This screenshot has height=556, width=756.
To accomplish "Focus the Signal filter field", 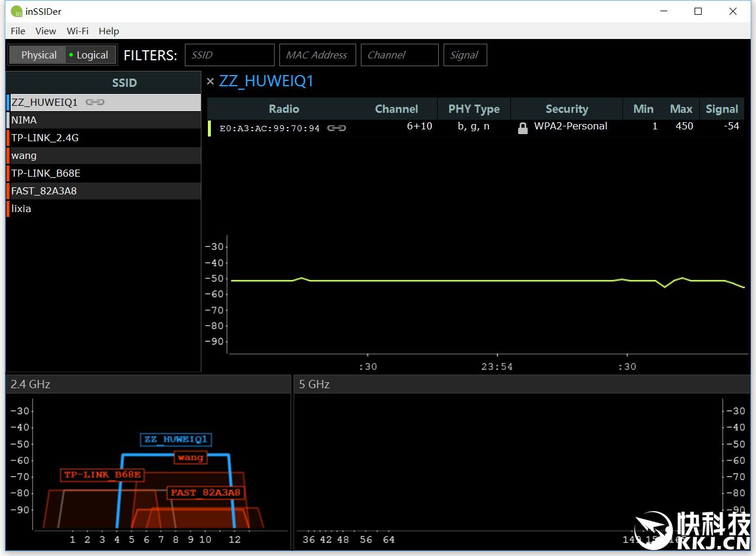I will tap(465, 55).
